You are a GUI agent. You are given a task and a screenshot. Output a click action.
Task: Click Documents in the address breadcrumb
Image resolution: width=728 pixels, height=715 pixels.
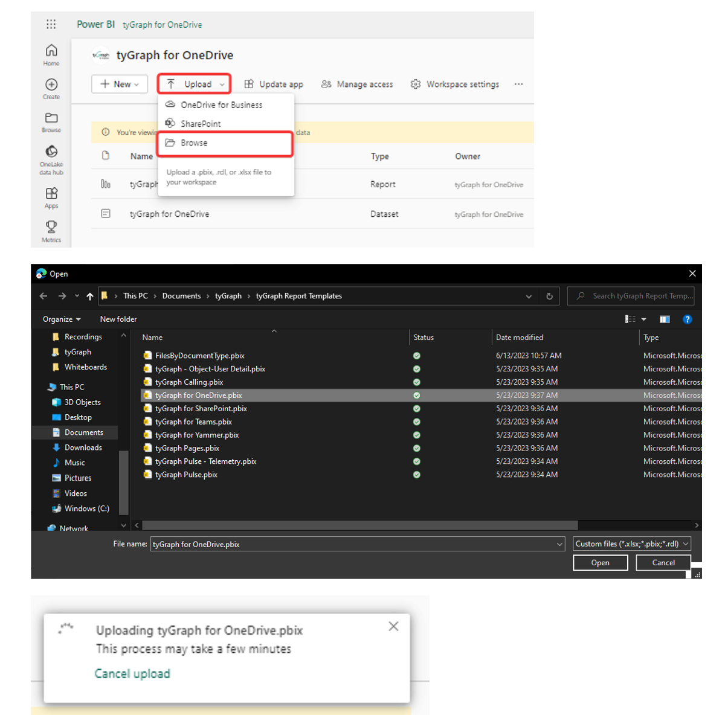click(181, 296)
